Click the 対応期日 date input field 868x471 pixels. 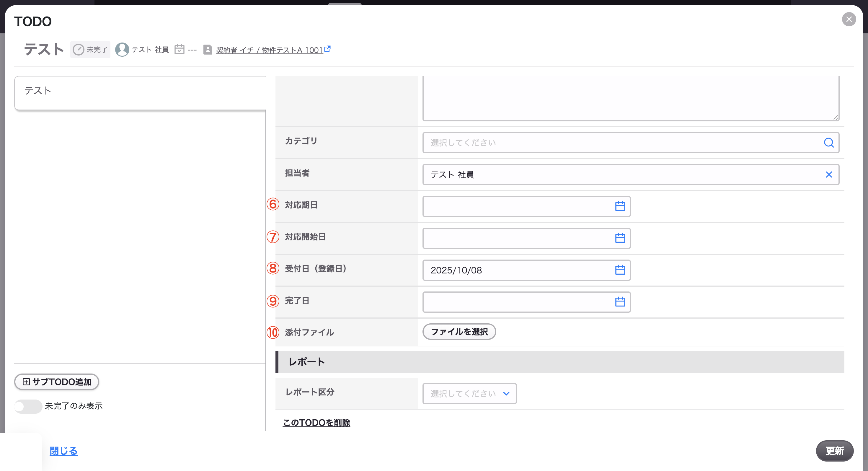click(526, 206)
